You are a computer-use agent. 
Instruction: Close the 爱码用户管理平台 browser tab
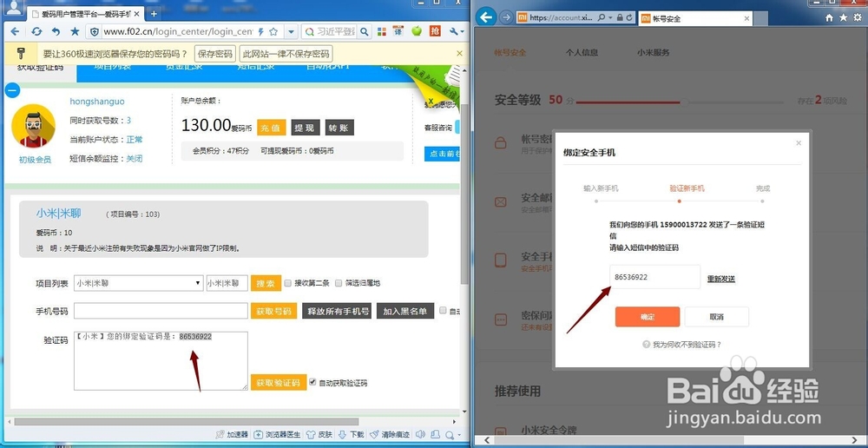[137, 13]
